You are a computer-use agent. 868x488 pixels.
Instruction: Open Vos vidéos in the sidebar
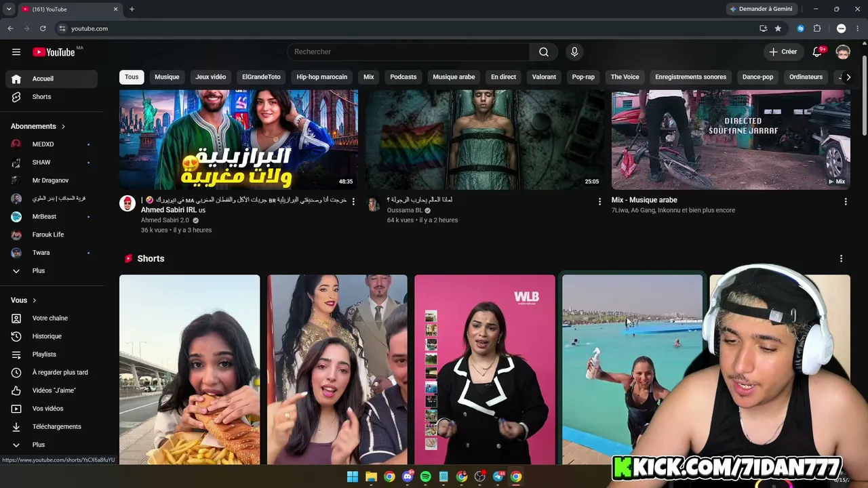[52, 409]
